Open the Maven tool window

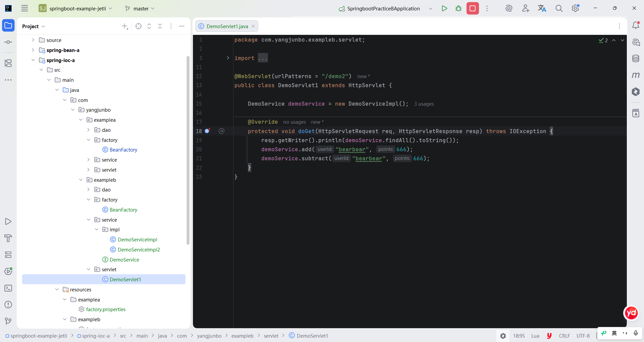click(636, 75)
